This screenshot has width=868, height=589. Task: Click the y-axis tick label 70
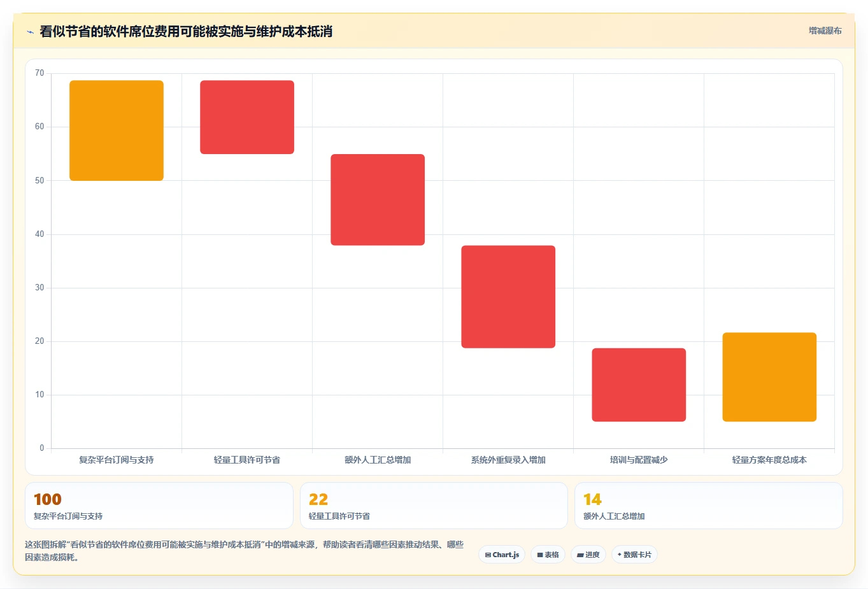[39, 73]
